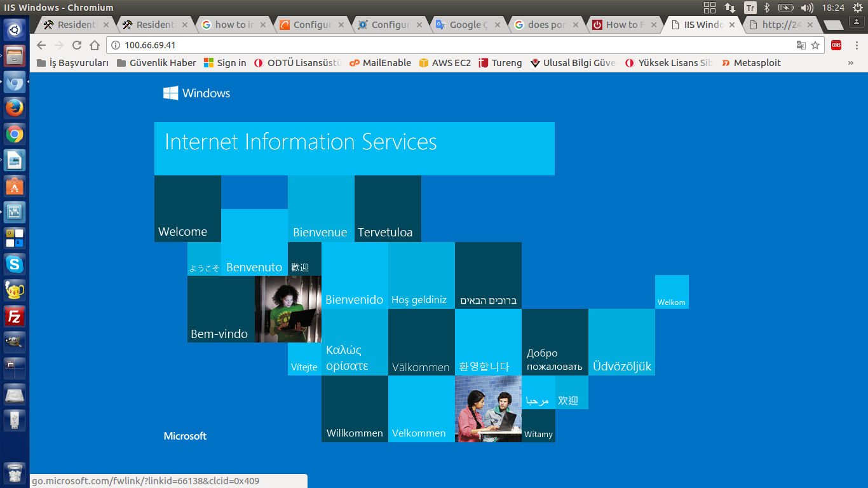
Task: Open Firefox from the launcher
Action: pyautogui.click(x=15, y=108)
